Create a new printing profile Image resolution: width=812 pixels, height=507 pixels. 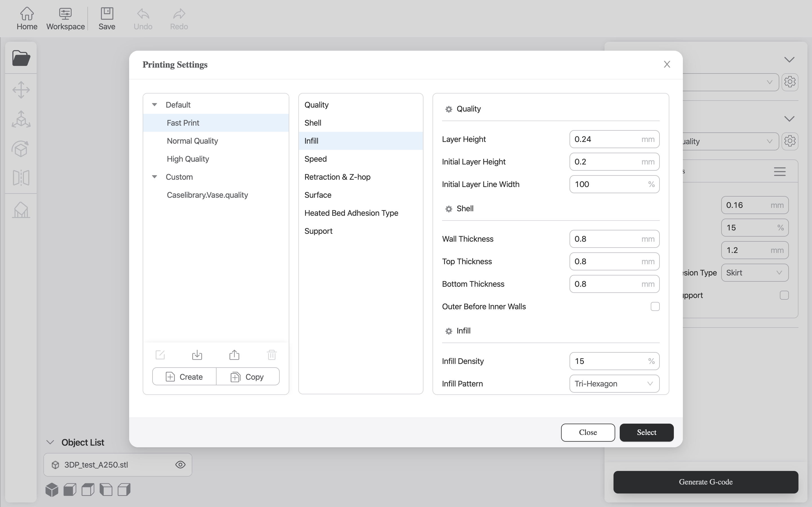click(x=184, y=376)
